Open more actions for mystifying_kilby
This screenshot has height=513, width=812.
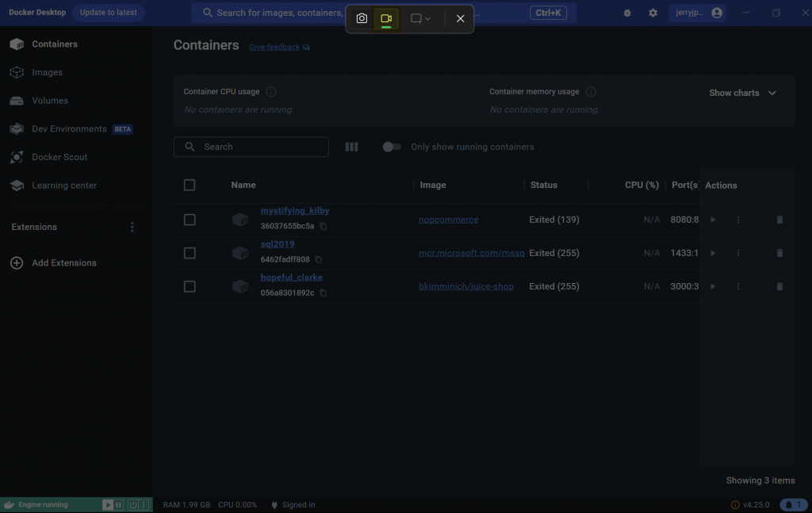pyautogui.click(x=738, y=220)
